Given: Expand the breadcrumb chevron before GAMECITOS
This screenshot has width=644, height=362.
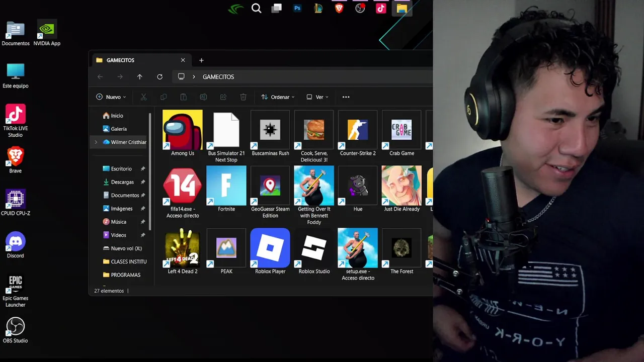Looking at the screenshot, I should pyautogui.click(x=194, y=77).
